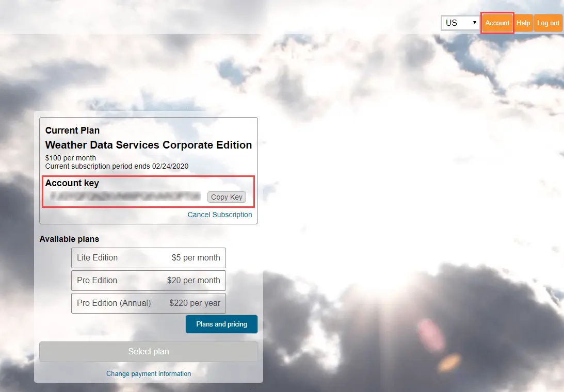Click the Current Plan heading
The width and height of the screenshot is (564, 392).
click(72, 130)
